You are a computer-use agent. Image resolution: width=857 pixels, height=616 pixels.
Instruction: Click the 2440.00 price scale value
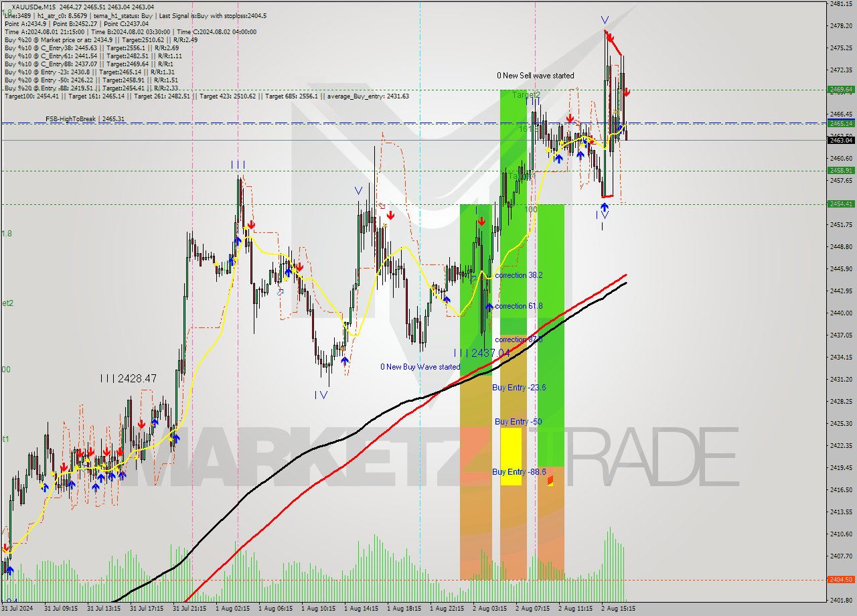point(840,313)
